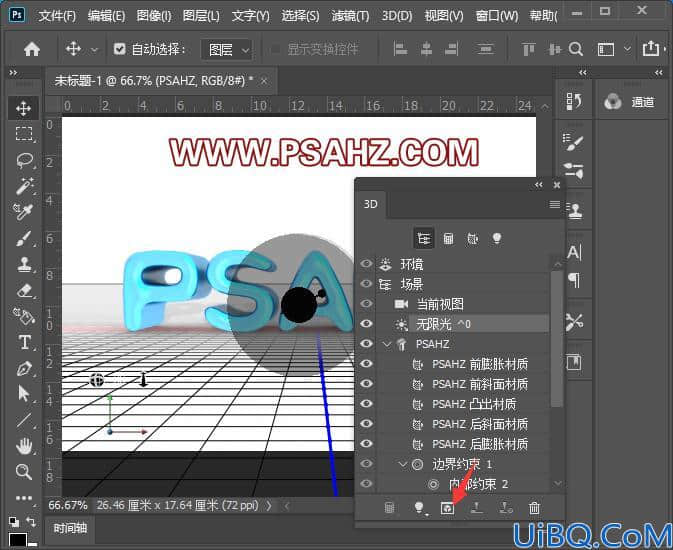Select the 当前视图 row in 3D panel
The width and height of the screenshot is (673, 550).
(x=463, y=304)
